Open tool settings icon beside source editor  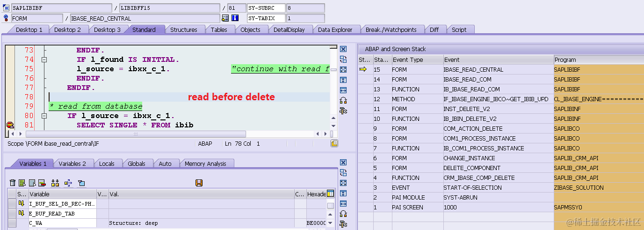tap(343, 111)
